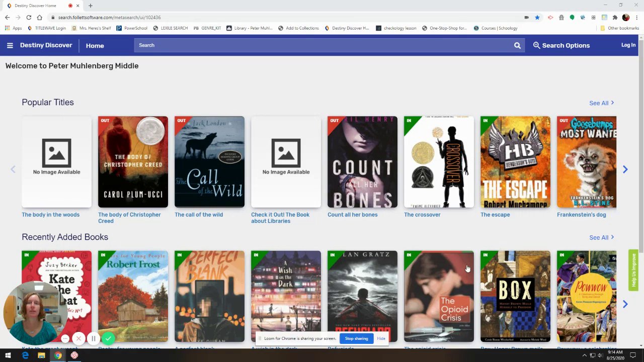644x362 pixels.
Task: Open the TITLEWAVE Login bookmark
Action: coord(47,28)
